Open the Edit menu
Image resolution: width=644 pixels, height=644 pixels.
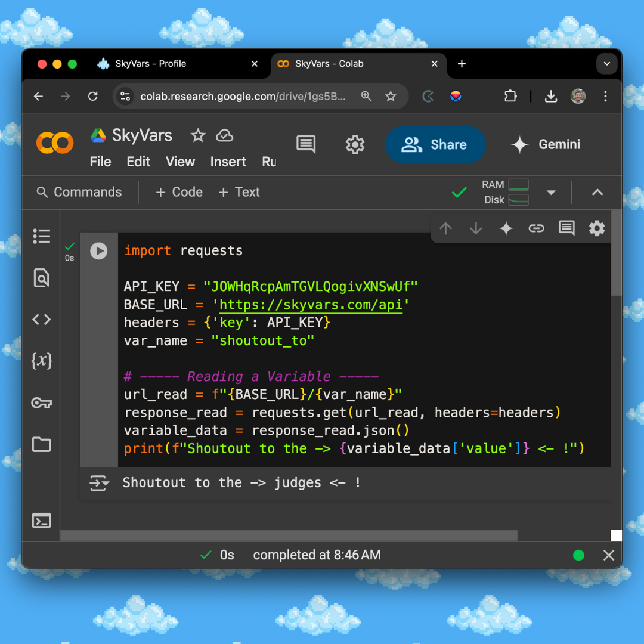(138, 162)
